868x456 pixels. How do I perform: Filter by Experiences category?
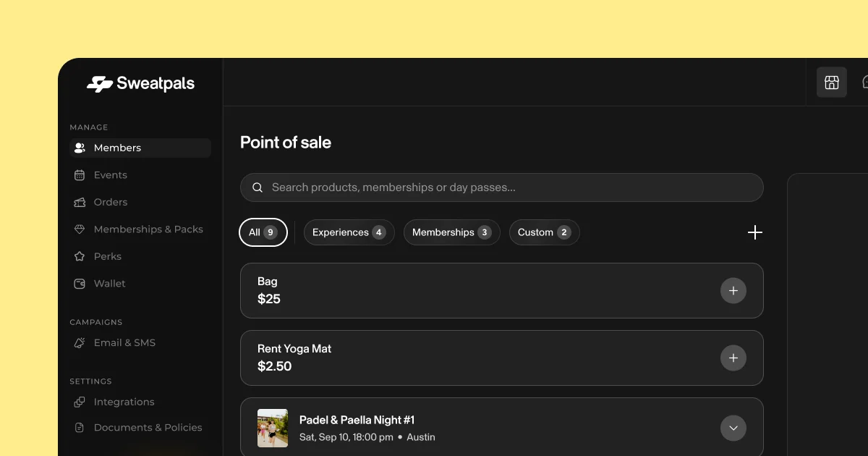349,232
